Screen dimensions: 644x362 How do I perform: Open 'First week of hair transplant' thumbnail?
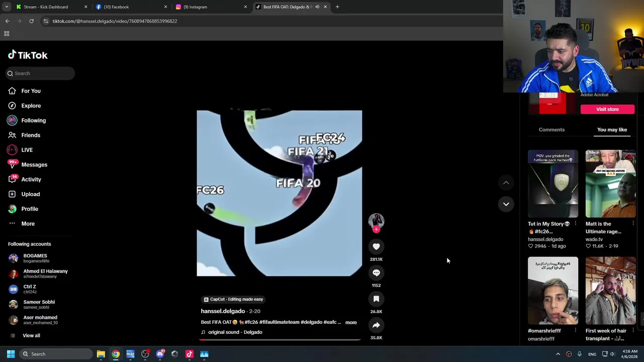pyautogui.click(x=610, y=291)
